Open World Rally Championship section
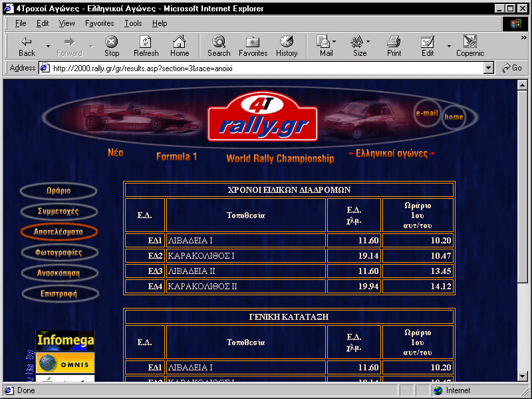This screenshot has width=532, height=399. click(x=280, y=158)
